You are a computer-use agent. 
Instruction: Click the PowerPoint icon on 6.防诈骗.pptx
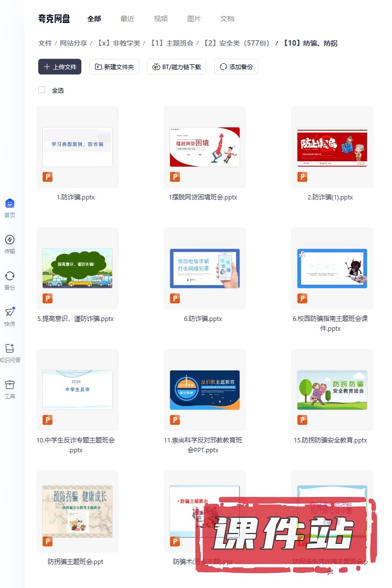(175, 298)
